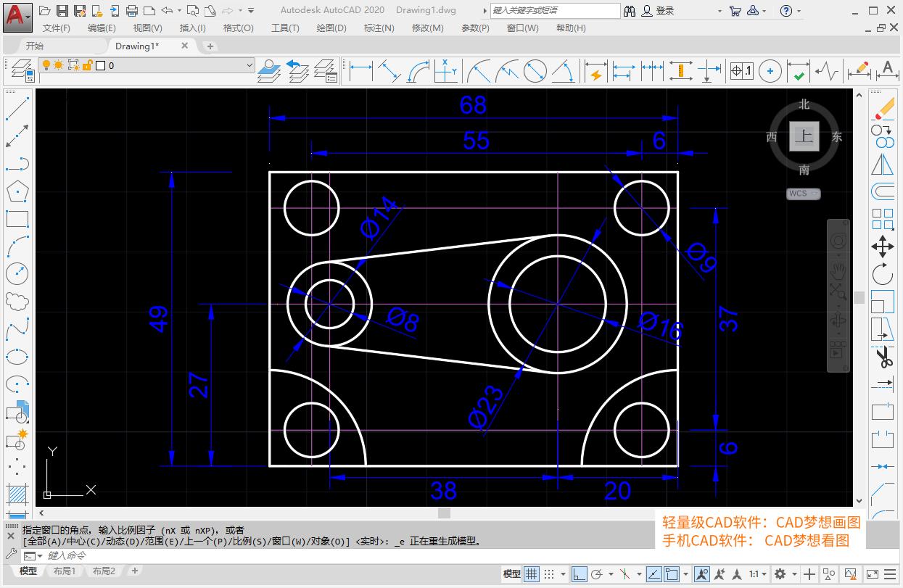Toggle ortho mode on
903x588 pixels.
580,572
